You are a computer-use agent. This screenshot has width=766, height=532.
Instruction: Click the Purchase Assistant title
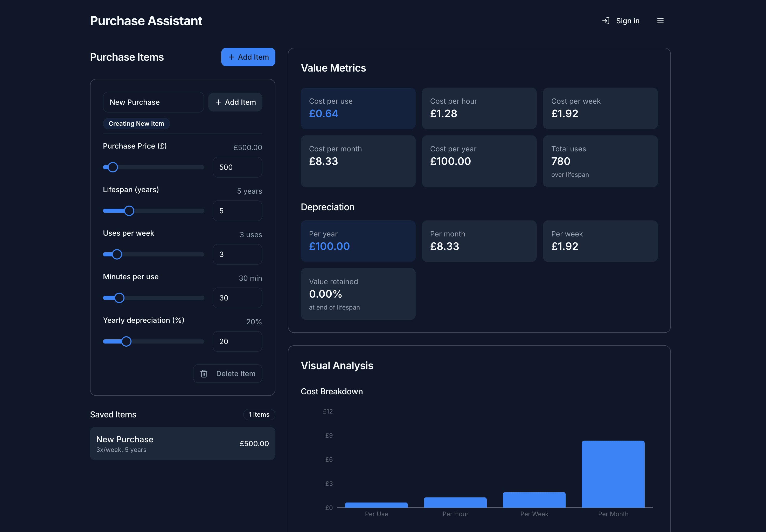click(x=146, y=21)
